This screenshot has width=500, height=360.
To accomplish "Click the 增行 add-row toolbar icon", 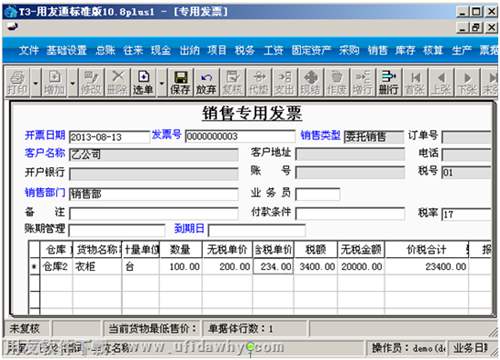I will (362, 83).
